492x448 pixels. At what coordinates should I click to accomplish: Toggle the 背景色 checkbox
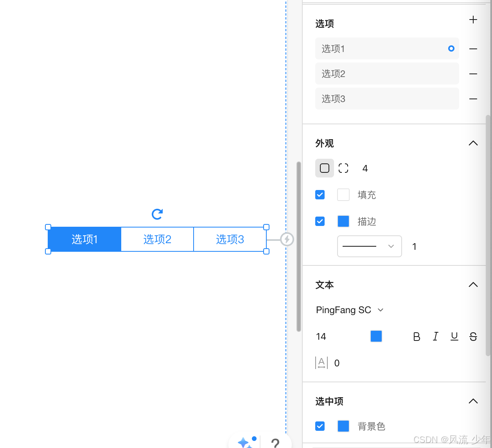(x=320, y=426)
